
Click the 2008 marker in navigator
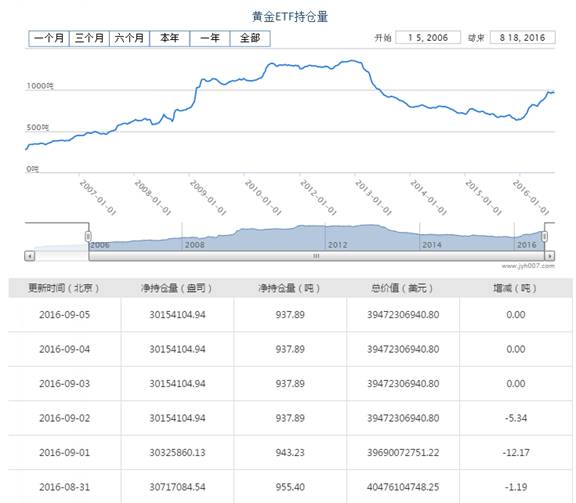194,245
